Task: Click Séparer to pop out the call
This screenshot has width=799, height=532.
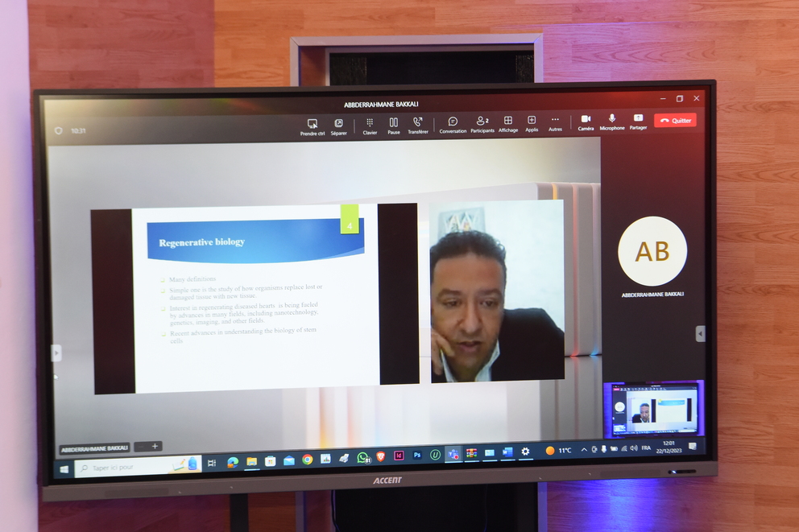Action: click(x=338, y=123)
